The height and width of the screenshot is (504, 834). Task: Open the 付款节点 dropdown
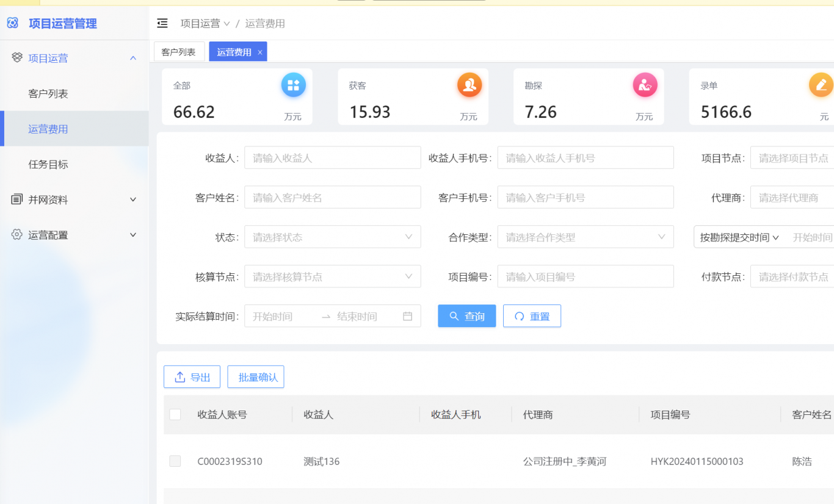[x=792, y=276]
